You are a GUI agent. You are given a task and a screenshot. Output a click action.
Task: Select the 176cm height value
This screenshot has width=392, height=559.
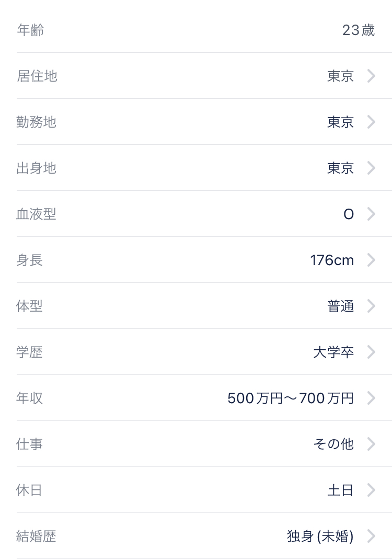[x=332, y=260]
